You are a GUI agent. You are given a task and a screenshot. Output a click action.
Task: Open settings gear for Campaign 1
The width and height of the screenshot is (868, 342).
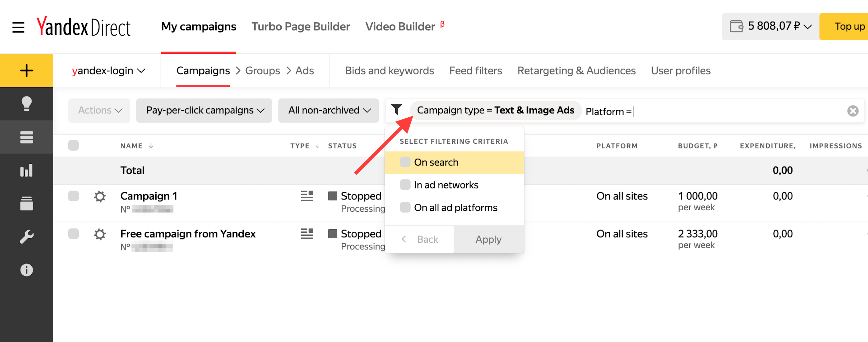[100, 196]
